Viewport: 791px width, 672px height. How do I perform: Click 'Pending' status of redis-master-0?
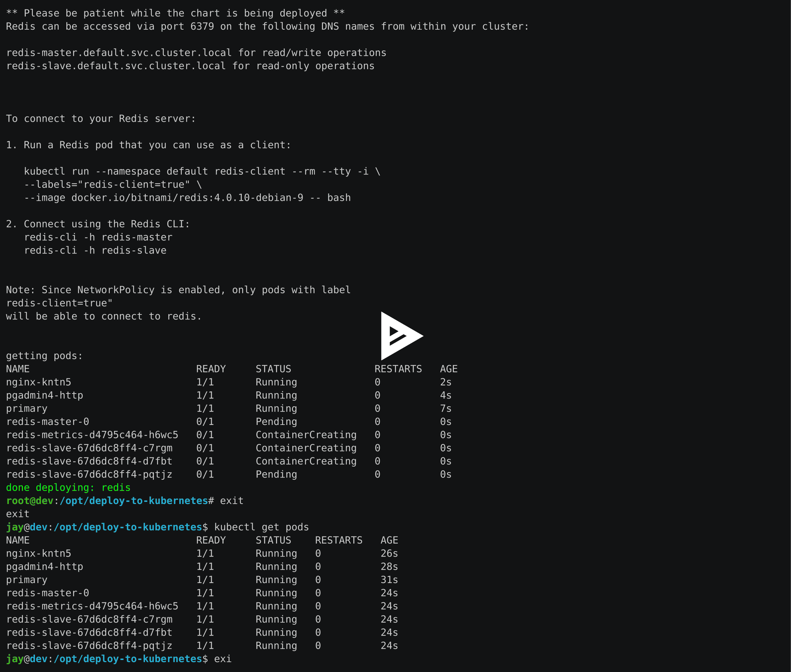coord(276,421)
